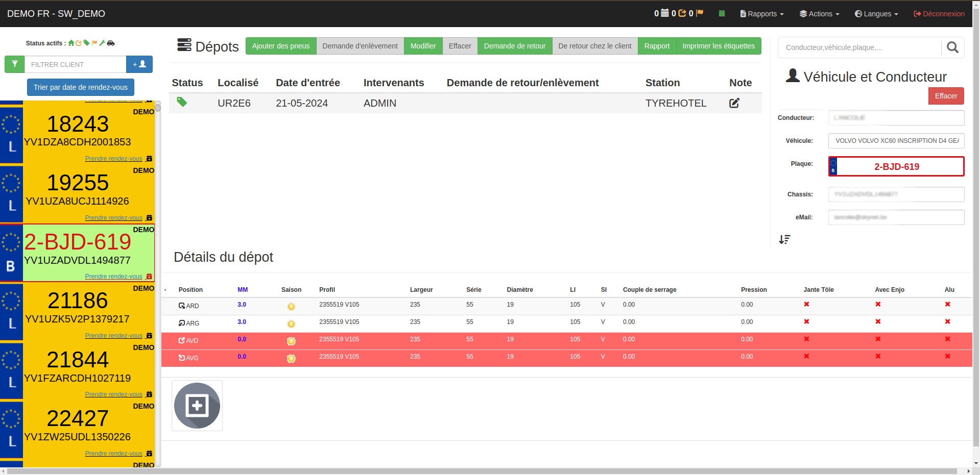
Task: Open the Actions dropdown menu
Action: (x=819, y=14)
